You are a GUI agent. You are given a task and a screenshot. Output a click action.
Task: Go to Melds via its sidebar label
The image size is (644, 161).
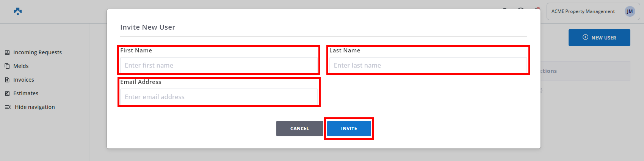21,66
